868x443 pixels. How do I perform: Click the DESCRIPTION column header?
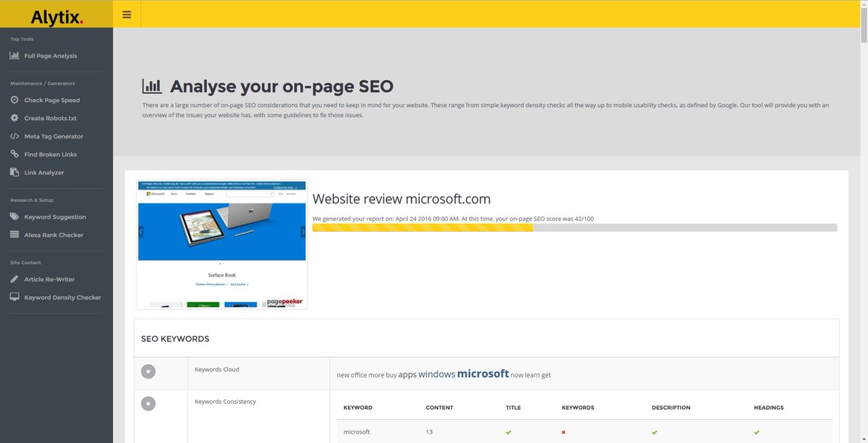pyautogui.click(x=671, y=408)
